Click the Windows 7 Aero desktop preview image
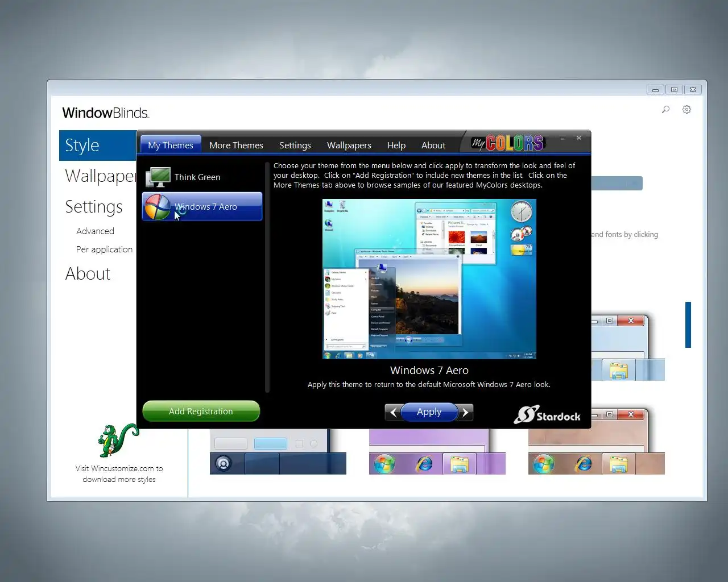The width and height of the screenshot is (728, 582). tap(429, 279)
